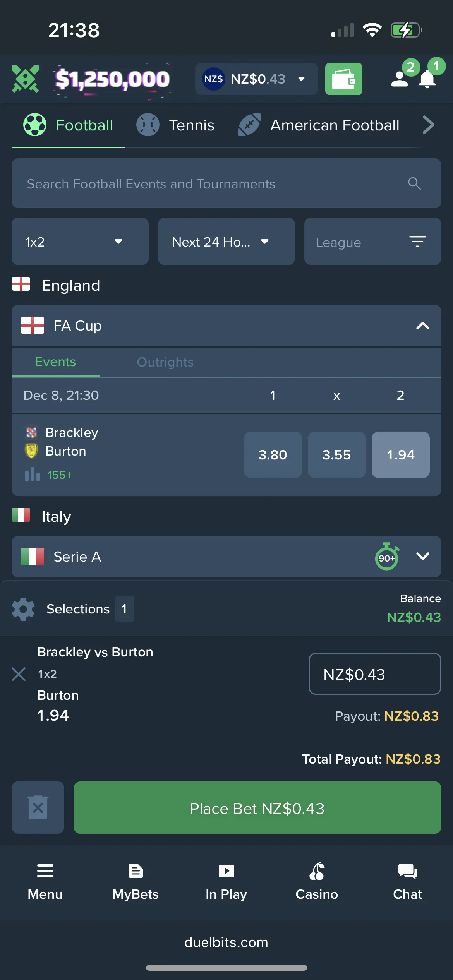Open the Next 24 Hours dropdown

tap(226, 242)
